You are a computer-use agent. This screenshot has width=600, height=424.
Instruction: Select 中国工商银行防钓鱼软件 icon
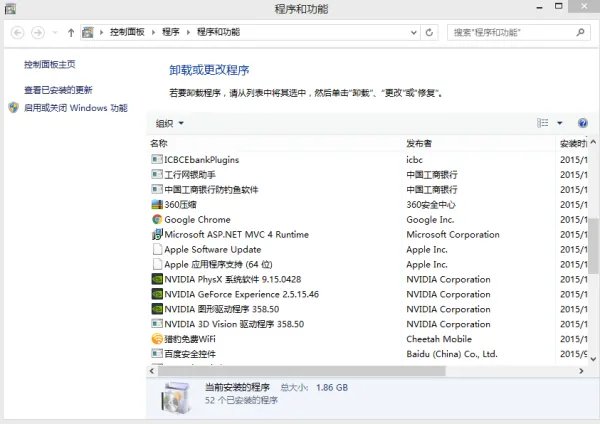[157, 189]
